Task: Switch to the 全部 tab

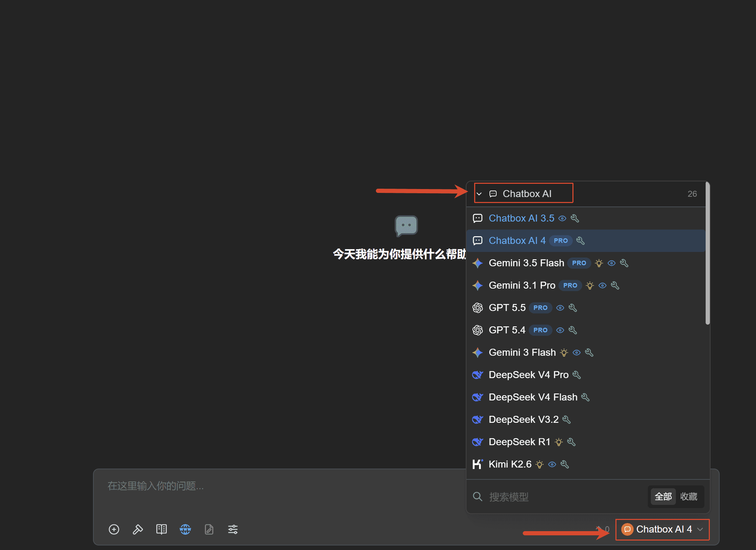Action: 663,497
